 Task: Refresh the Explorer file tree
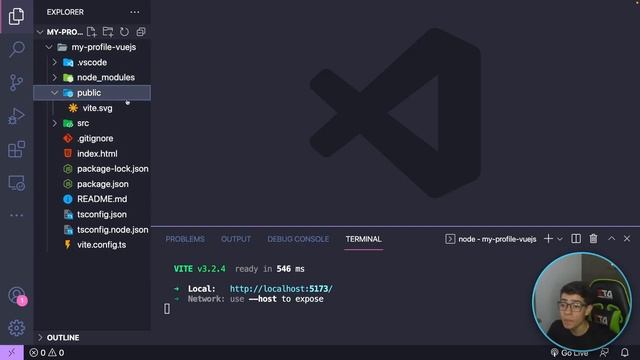(x=124, y=32)
